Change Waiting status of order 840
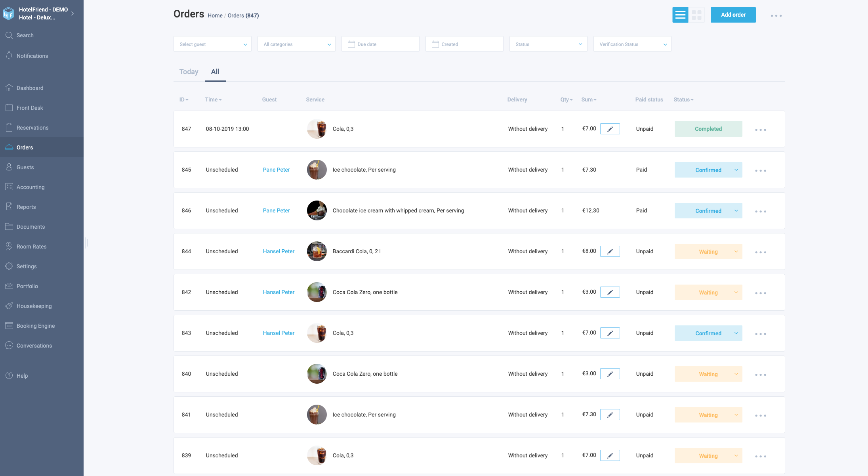Screen dimensions: 868x476 (708, 374)
